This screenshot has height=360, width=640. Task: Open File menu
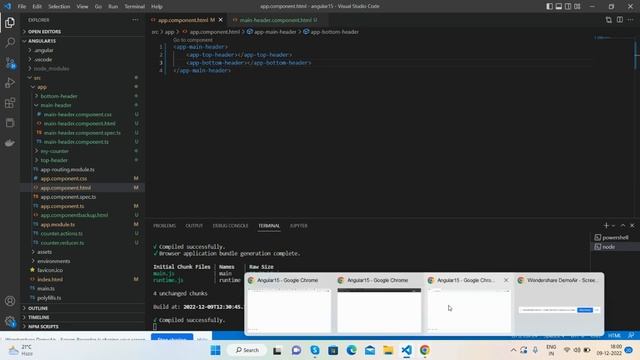22,7
